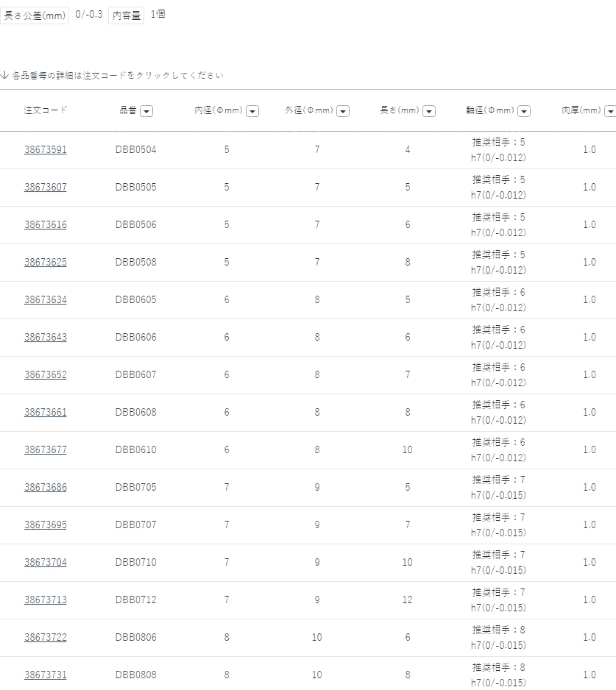View details for order code 38673652
This screenshot has width=616, height=690.
point(46,375)
